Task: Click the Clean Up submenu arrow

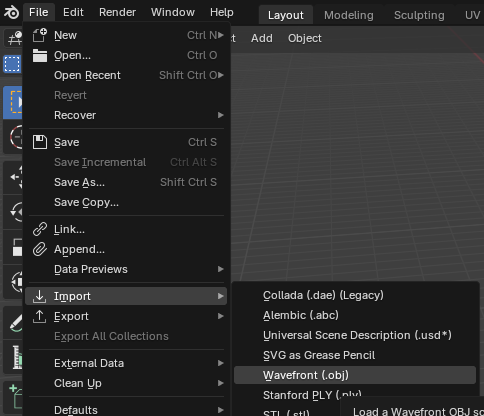Action: [220, 383]
